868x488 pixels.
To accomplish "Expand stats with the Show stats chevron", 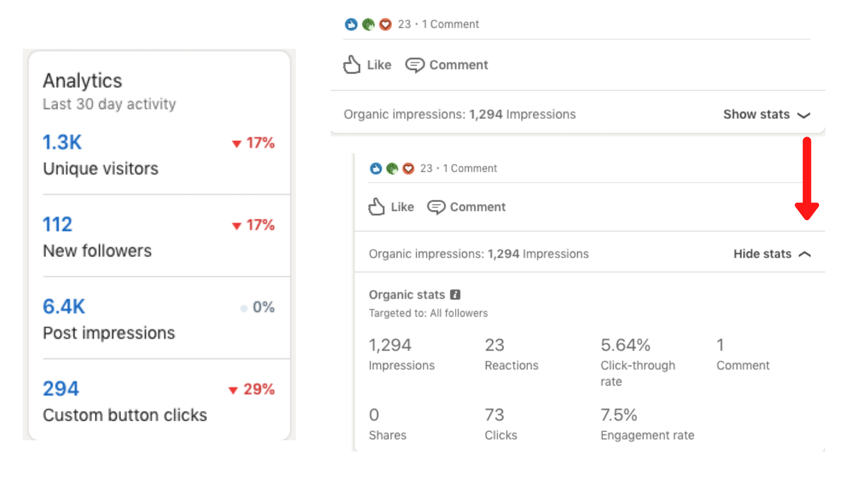I will pos(804,115).
